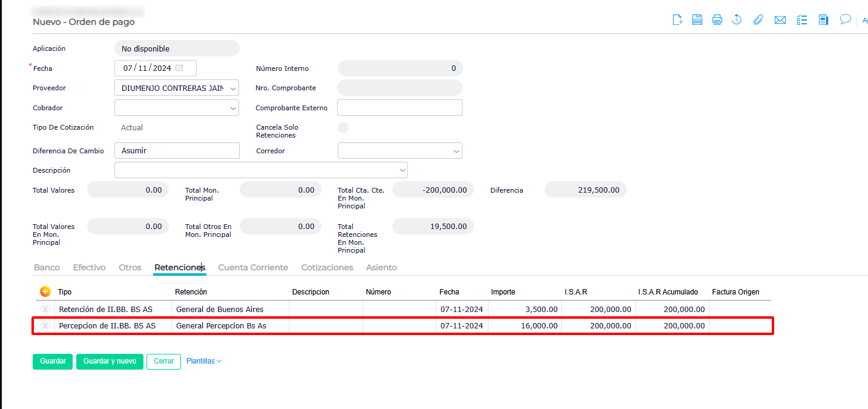
Task: Open the speech bubble comments icon
Action: (x=846, y=19)
